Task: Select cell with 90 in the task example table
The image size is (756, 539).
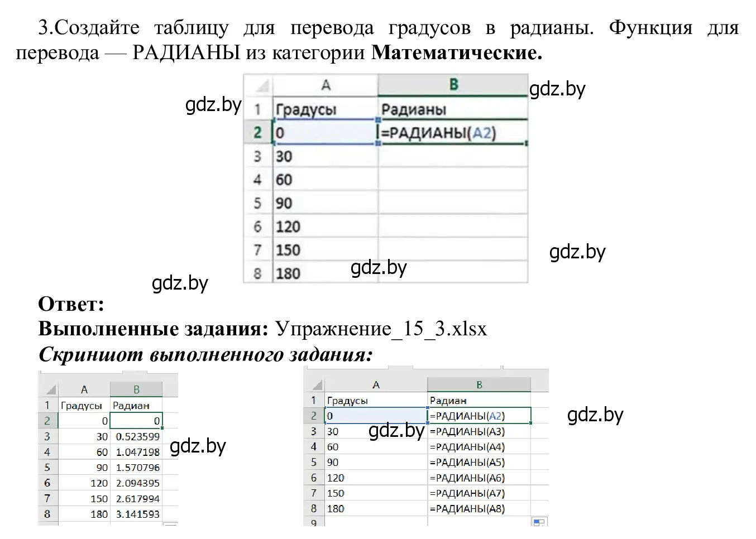Action: coord(326,203)
